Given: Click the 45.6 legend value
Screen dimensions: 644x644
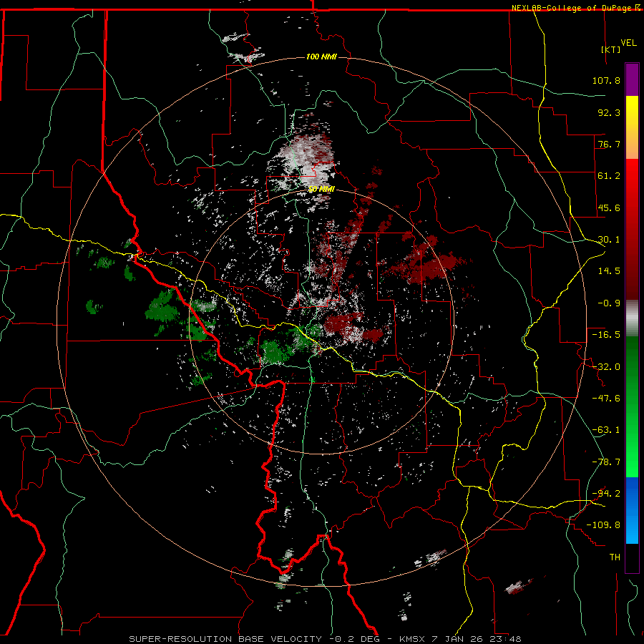Looking at the screenshot, I should tap(609, 208).
